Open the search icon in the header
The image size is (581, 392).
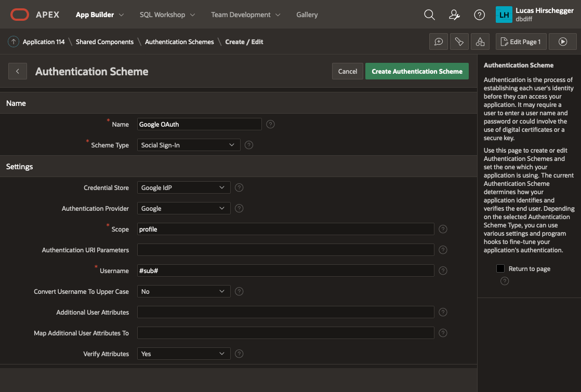429,15
